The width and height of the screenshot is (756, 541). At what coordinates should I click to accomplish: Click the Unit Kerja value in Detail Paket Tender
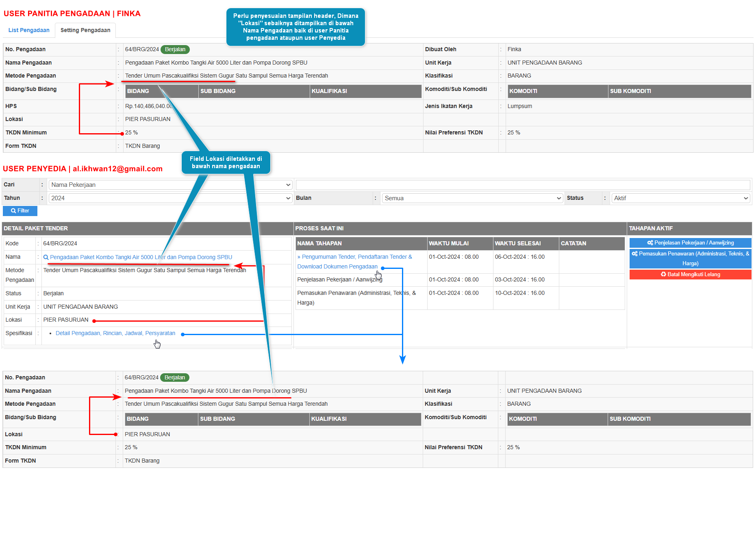(80, 307)
